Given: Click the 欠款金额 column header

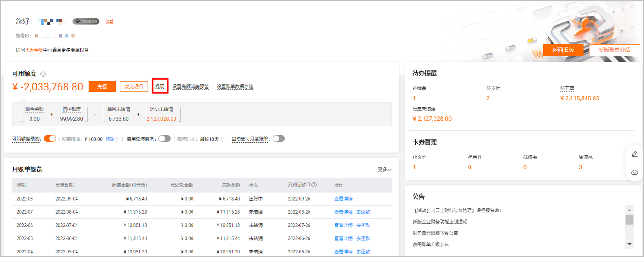Looking at the screenshot, I should click(231, 185).
